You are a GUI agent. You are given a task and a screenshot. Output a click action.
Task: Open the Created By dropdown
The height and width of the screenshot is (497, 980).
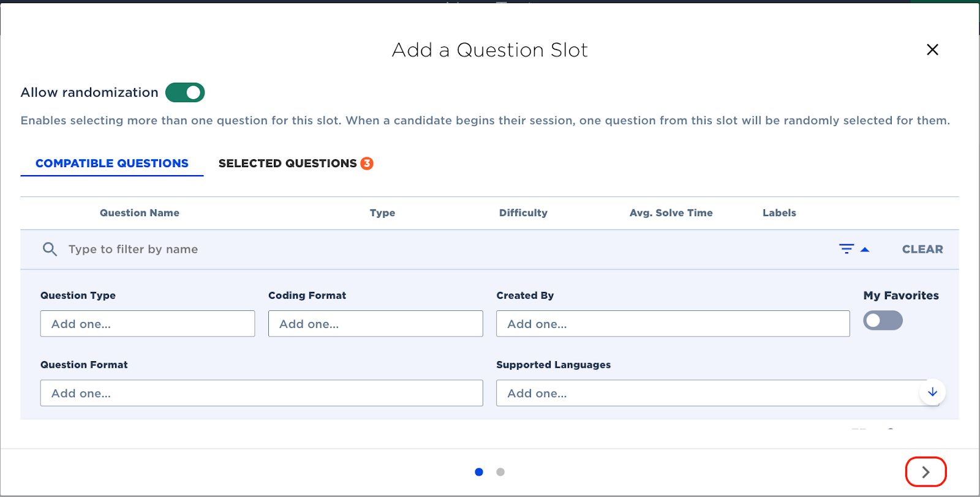click(673, 324)
